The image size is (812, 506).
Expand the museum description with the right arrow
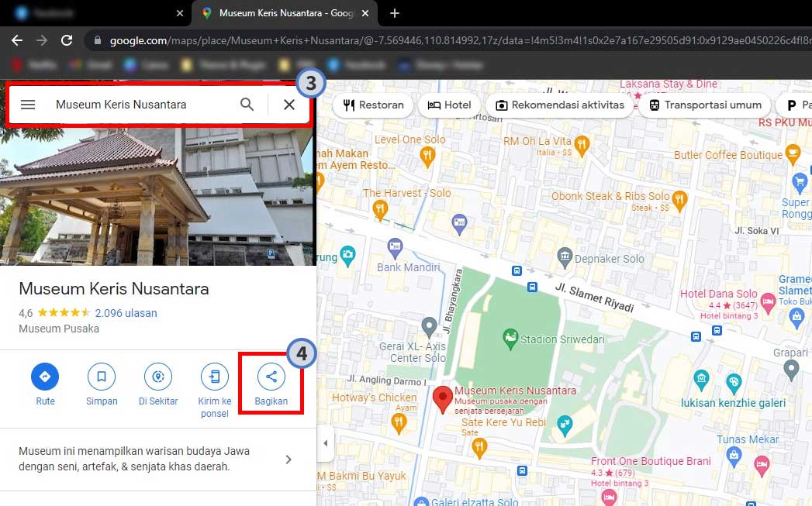pyautogui.click(x=289, y=459)
